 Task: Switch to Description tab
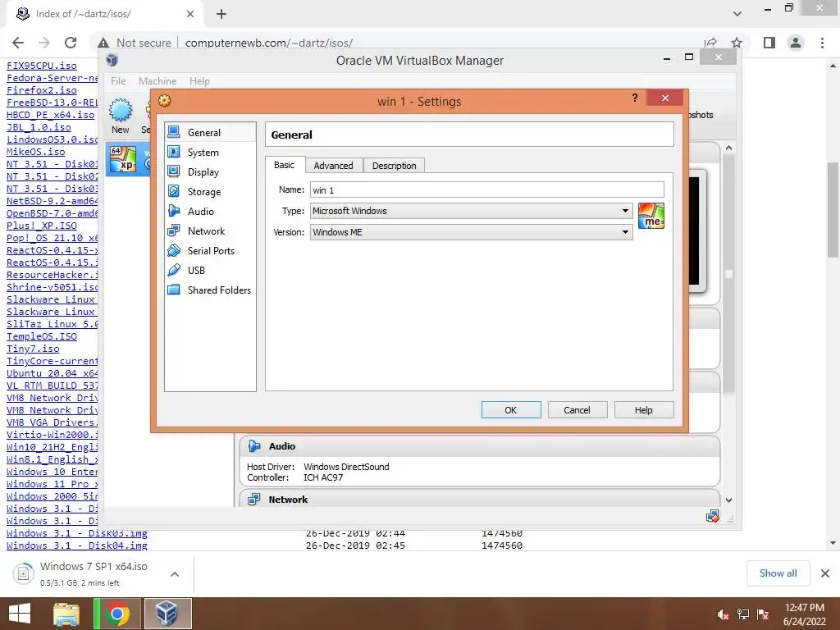pyautogui.click(x=395, y=166)
